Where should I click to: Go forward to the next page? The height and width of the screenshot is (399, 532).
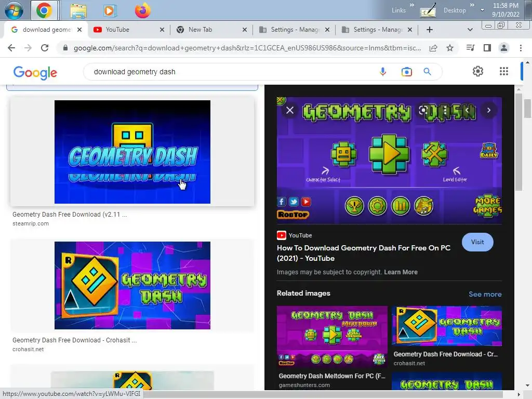(x=28, y=48)
